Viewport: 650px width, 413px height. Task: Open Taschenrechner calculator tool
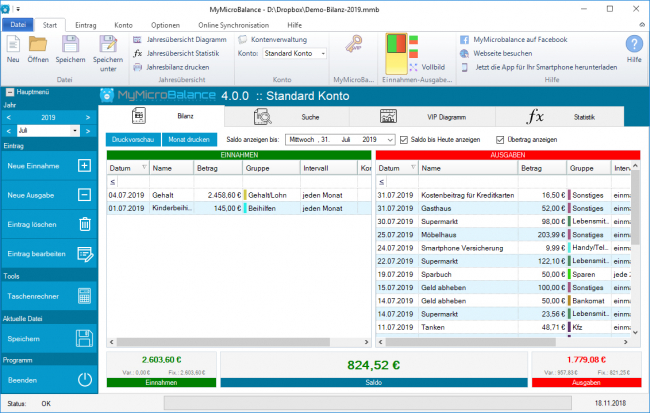click(x=85, y=296)
